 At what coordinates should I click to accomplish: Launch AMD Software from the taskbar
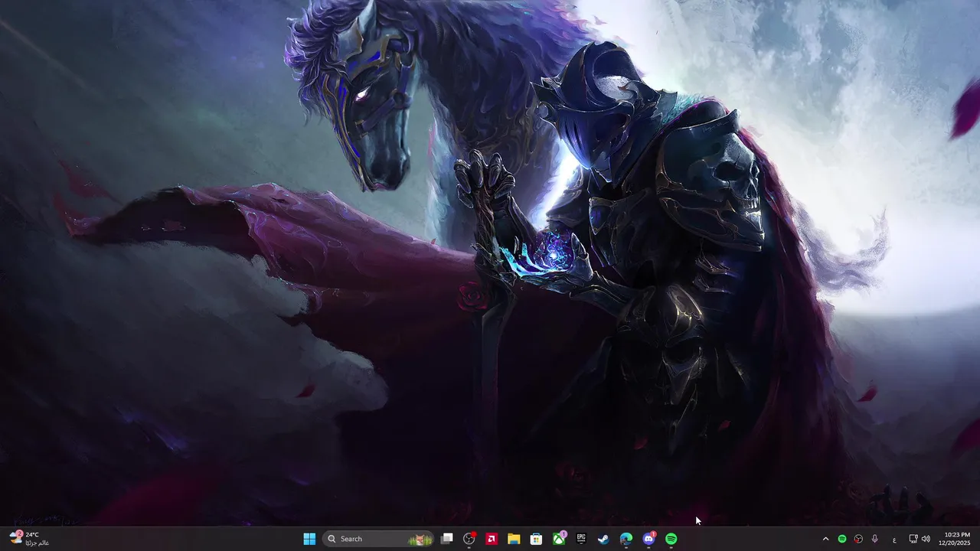pos(492,539)
